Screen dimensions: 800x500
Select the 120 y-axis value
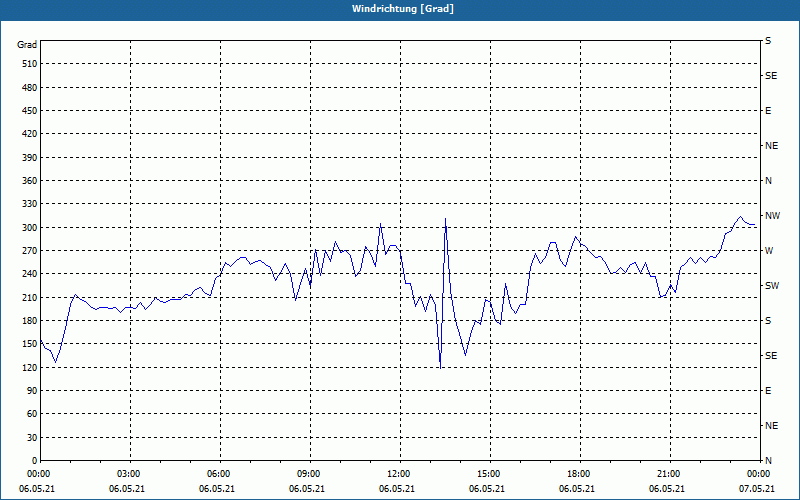[30, 367]
